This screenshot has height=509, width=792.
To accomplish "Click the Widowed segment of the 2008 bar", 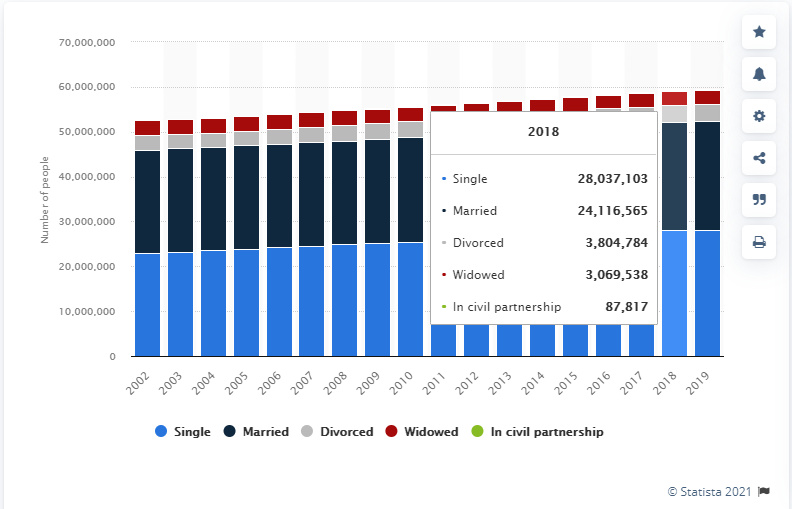I will coord(345,118).
